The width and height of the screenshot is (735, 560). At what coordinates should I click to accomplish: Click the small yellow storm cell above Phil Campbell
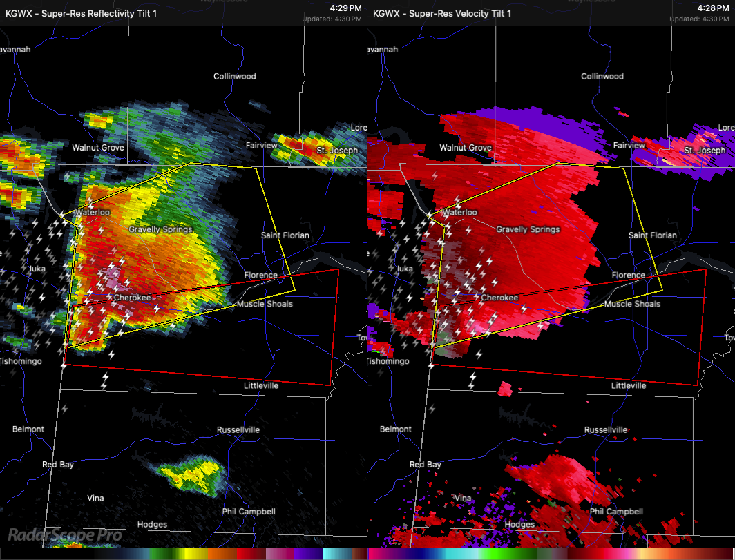tap(190, 476)
